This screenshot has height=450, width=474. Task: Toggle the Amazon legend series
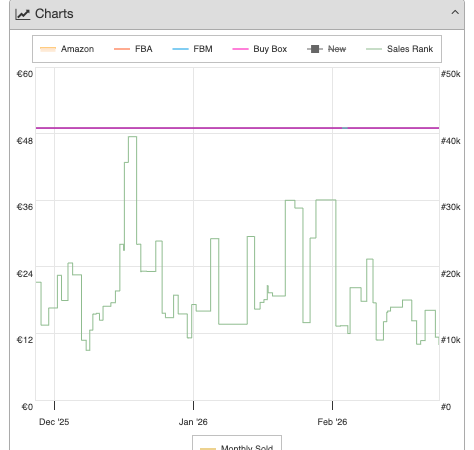click(x=67, y=49)
